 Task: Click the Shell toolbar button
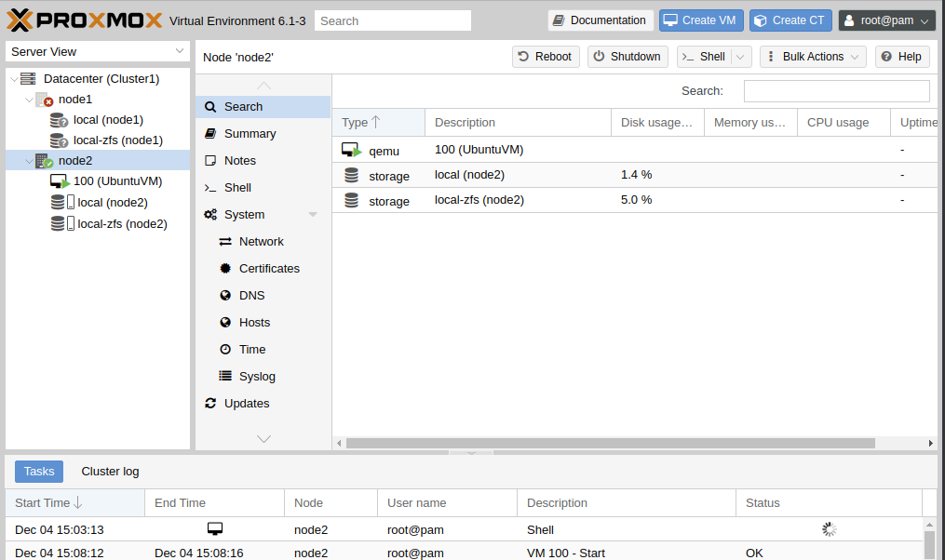(x=704, y=57)
